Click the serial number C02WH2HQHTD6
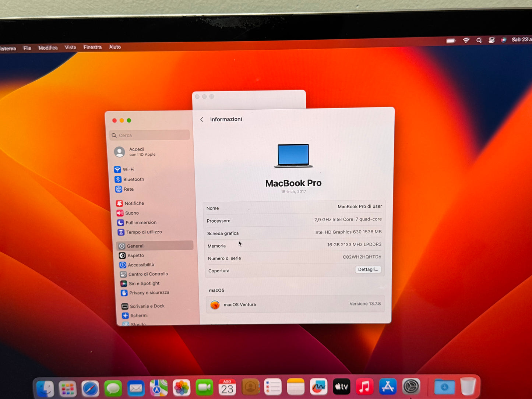532x399 pixels. tap(362, 257)
